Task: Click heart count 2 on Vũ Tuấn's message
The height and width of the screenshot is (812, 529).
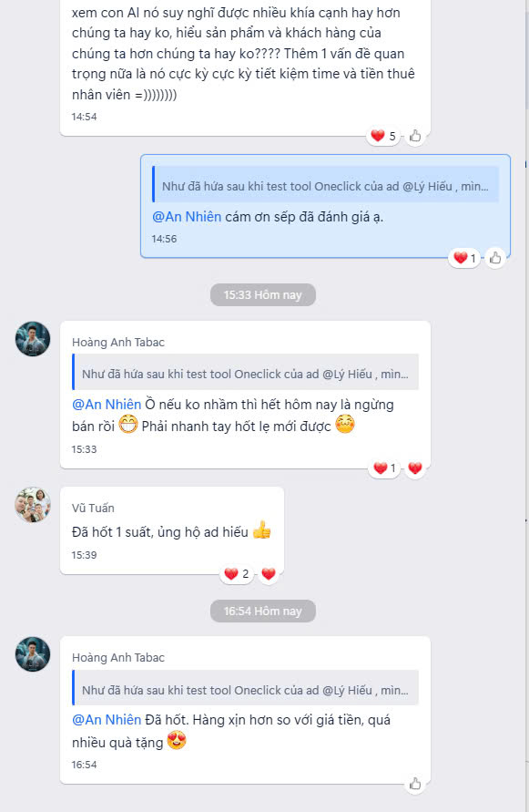Action: pos(237,574)
